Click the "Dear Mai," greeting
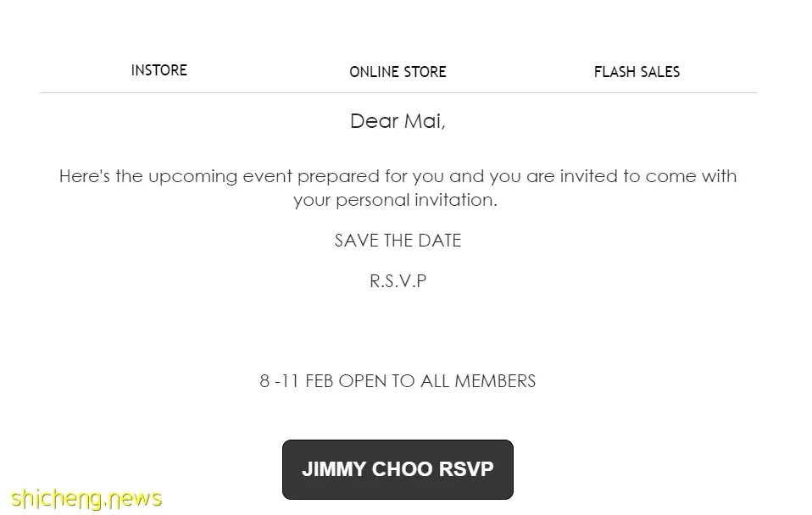Screen dimensions: 812x515 (x=398, y=121)
